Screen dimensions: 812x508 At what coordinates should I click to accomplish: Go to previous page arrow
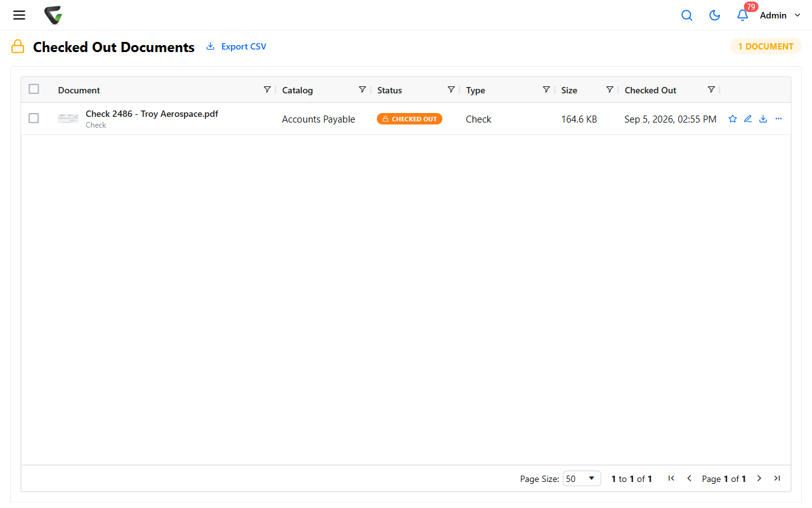(x=689, y=478)
